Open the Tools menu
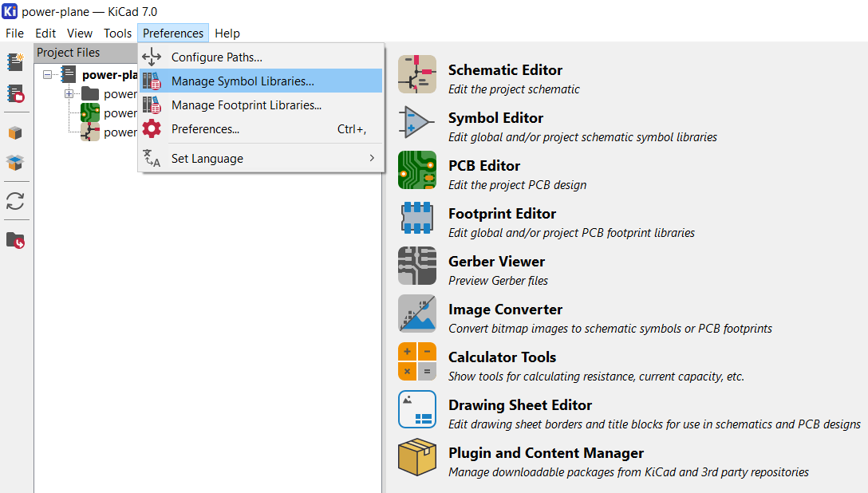The height and width of the screenshot is (493, 868). tap(117, 34)
